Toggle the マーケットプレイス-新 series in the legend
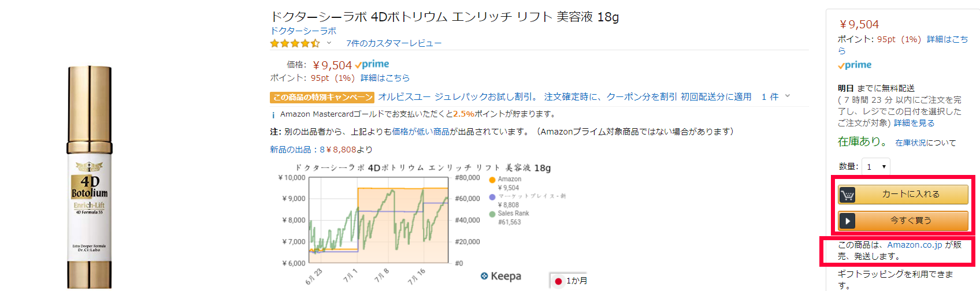This screenshot has width=980, height=291. (x=492, y=197)
